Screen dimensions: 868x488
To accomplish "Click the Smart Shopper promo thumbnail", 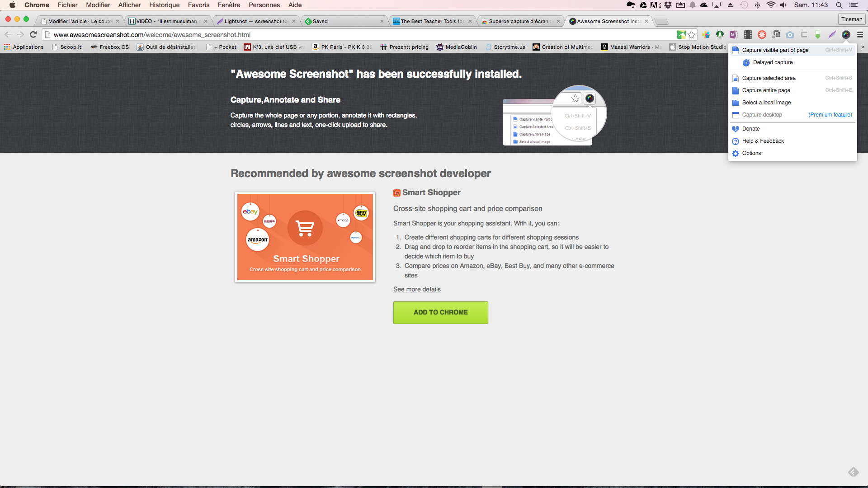I will pyautogui.click(x=305, y=237).
